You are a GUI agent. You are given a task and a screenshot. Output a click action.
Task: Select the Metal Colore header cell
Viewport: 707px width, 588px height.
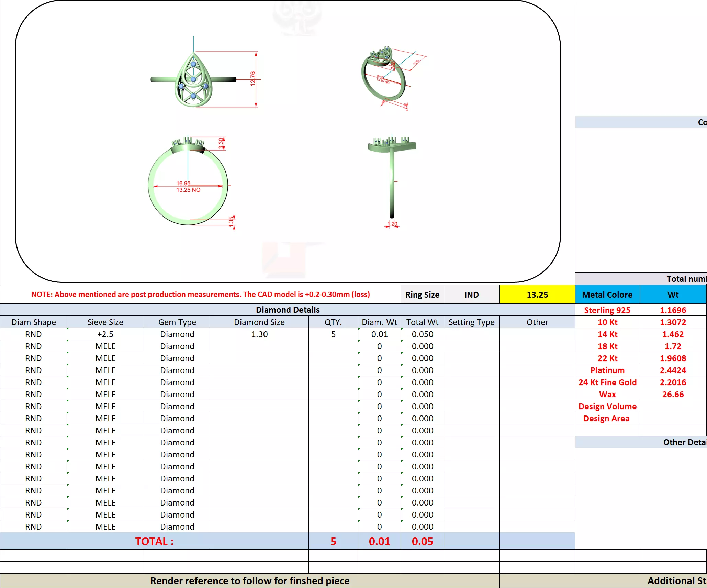[x=607, y=295]
